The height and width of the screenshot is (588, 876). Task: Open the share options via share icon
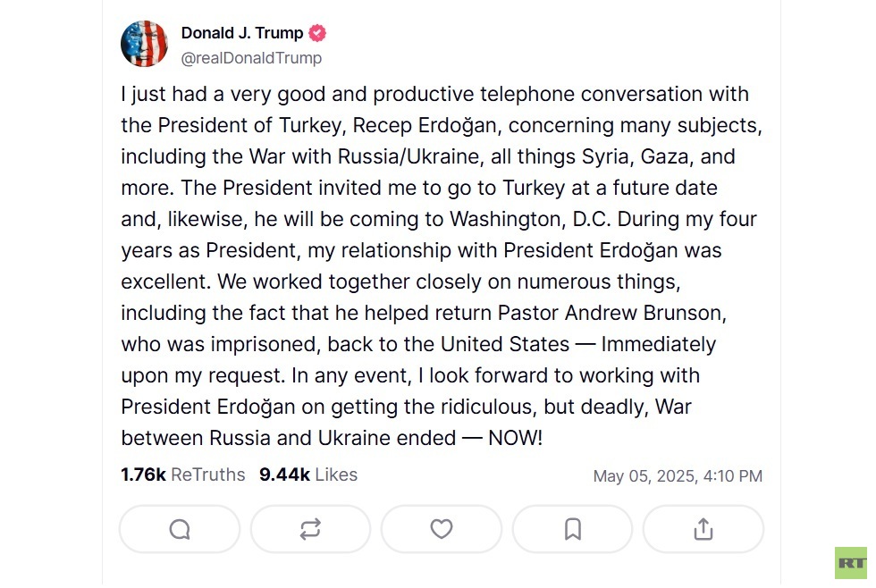tap(703, 529)
